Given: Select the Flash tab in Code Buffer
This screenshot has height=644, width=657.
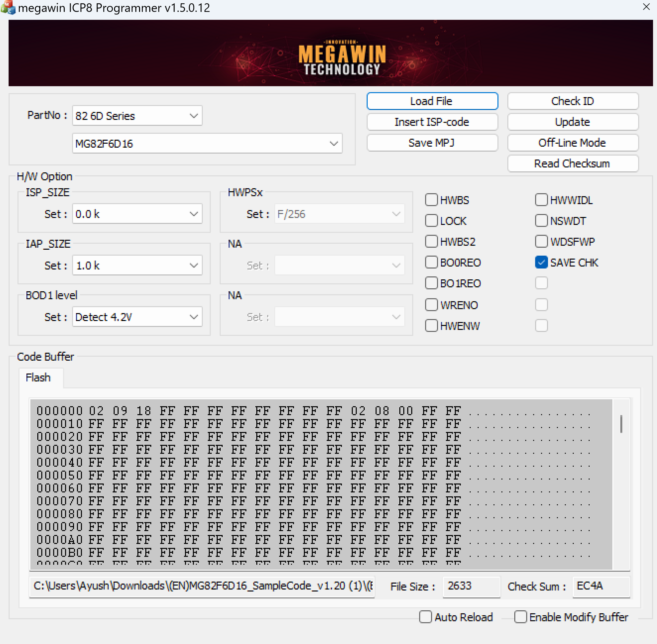Looking at the screenshot, I should point(38,377).
